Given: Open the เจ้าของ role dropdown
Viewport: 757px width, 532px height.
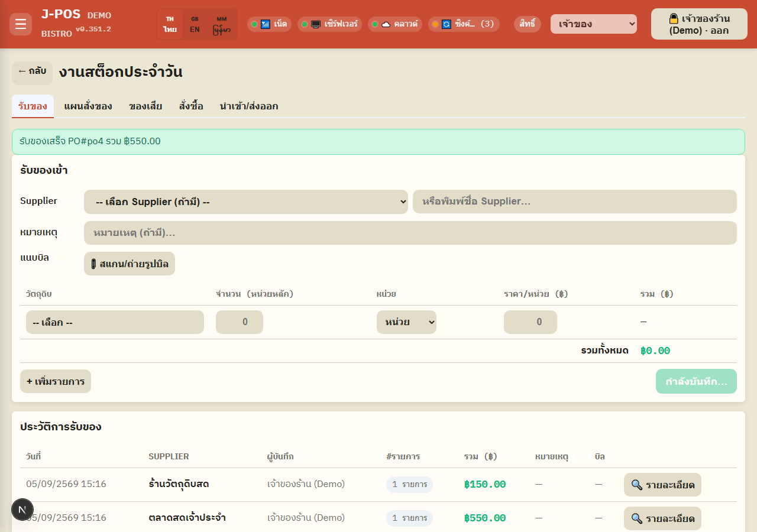Looking at the screenshot, I should pos(594,24).
